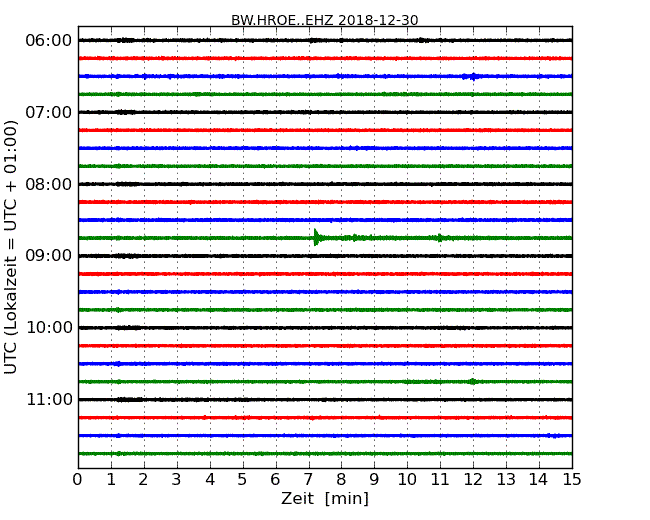Screen dimensions: 650x520
Task: Click x-axis tick label 9
Action: click(x=374, y=480)
